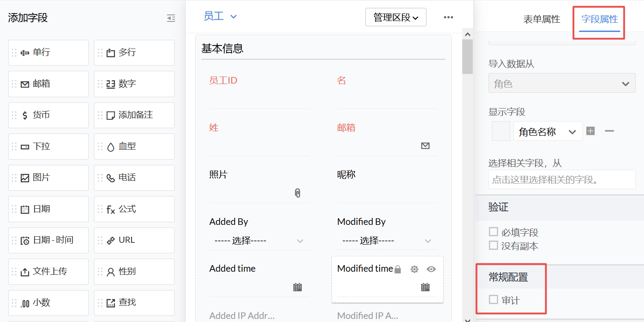Select the 数字 field type

[x=134, y=84]
